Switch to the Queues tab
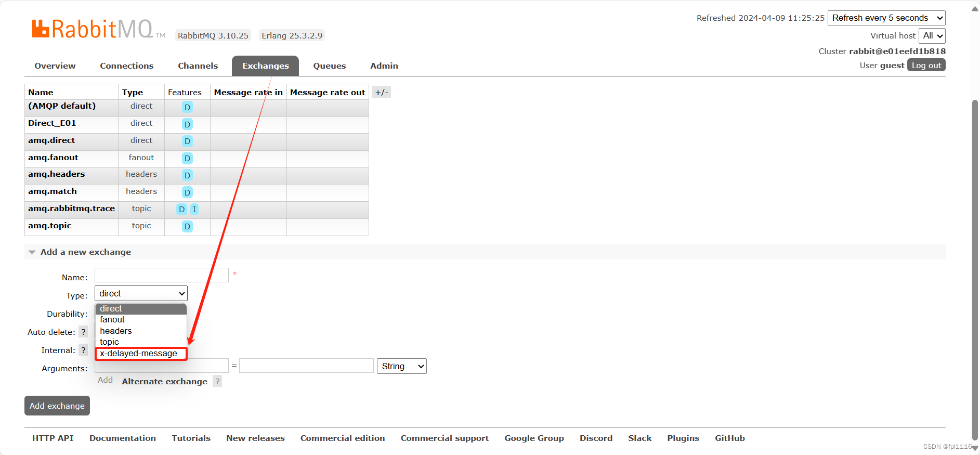Viewport: 980px width, 455px height. [330, 66]
